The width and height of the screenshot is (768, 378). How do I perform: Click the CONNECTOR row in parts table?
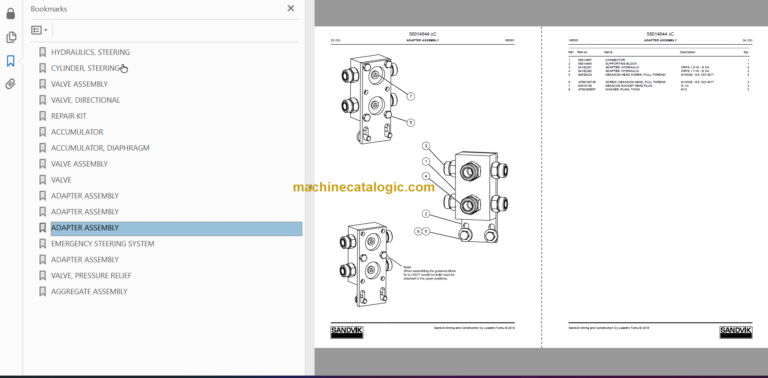[658, 60]
